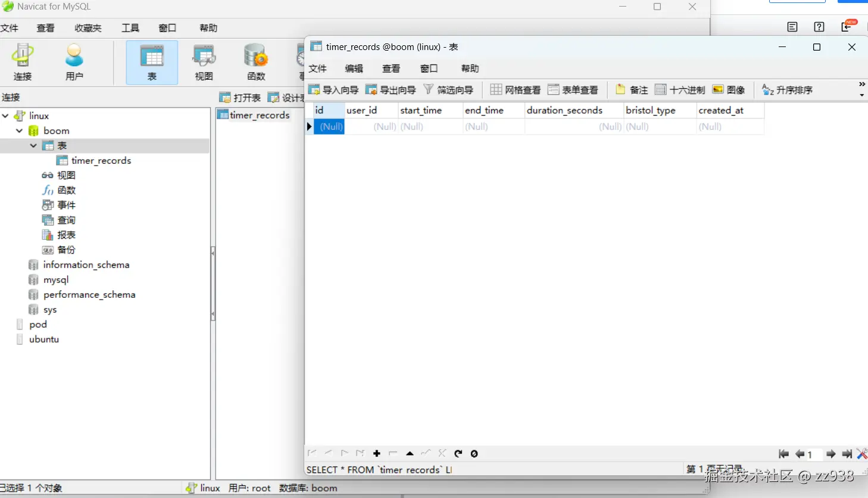Click the start_time column header
868x498 pixels.
(431, 110)
